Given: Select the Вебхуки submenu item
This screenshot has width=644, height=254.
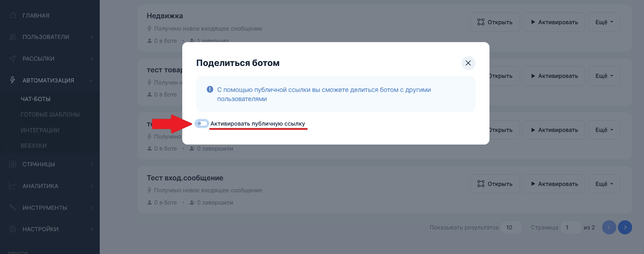Looking at the screenshot, I should tap(34, 146).
